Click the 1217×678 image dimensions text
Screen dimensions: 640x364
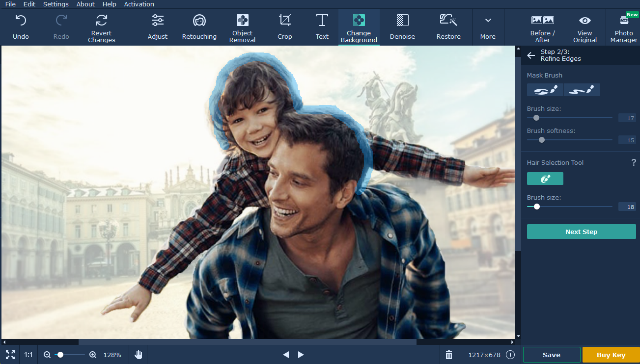tap(484, 355)
